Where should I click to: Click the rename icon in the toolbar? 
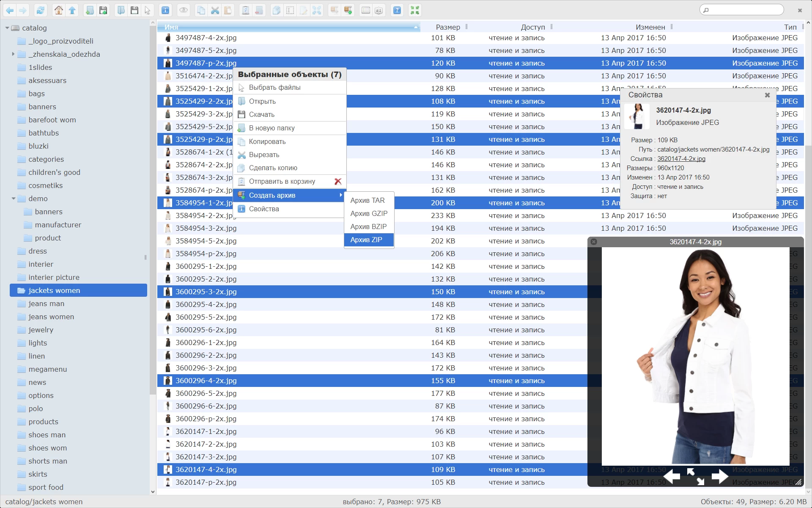point(290,10)
